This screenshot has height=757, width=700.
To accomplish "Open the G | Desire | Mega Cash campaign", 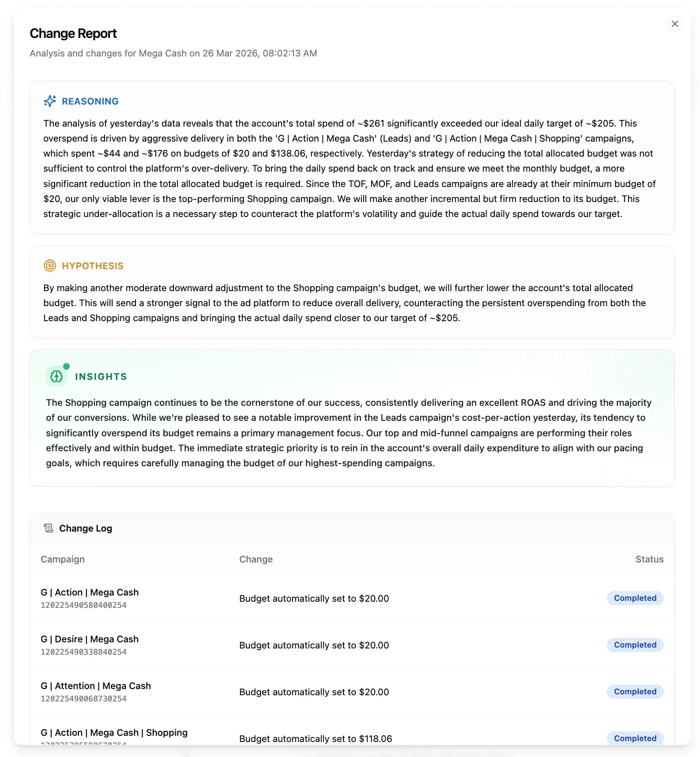I will click(x=90, y=639).
